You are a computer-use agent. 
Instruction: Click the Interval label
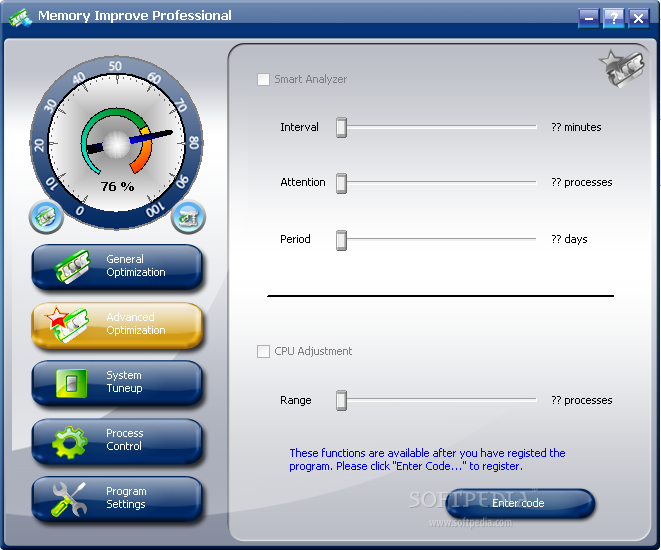[x=299, y=127]
